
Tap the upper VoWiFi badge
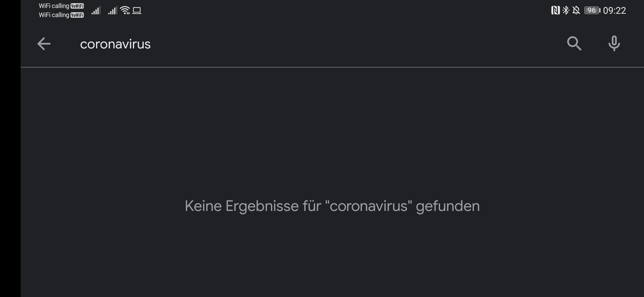coord(77,6)
